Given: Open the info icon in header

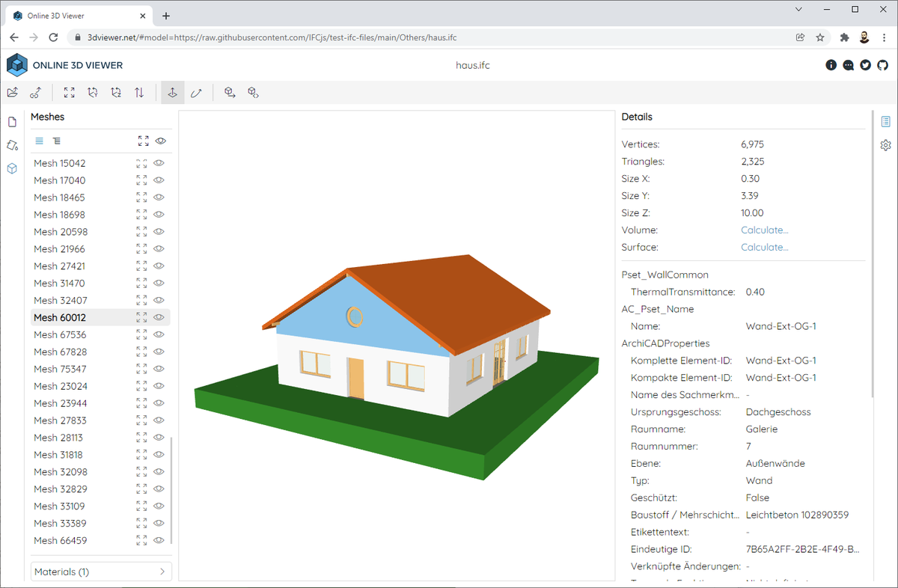Looking at the screenshot, I should click(831, 65).
